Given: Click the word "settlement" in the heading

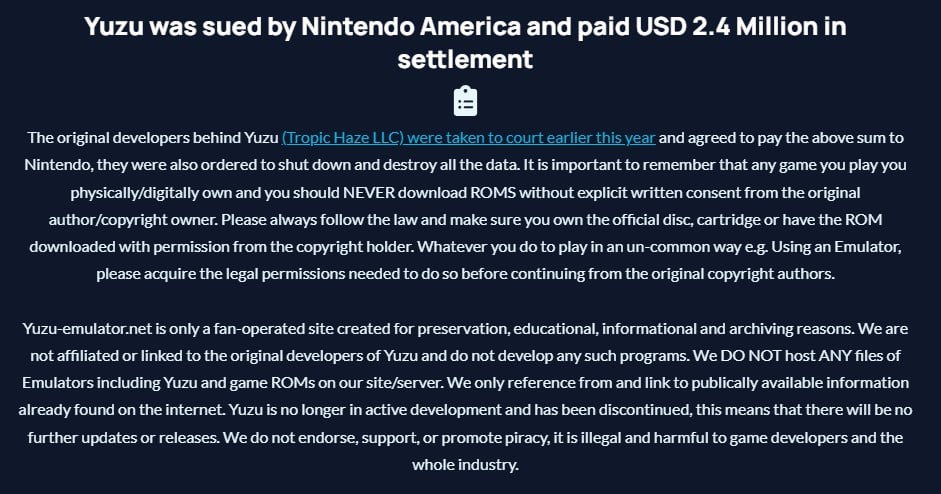Looking at the screenshot, I should coord(465,59).
